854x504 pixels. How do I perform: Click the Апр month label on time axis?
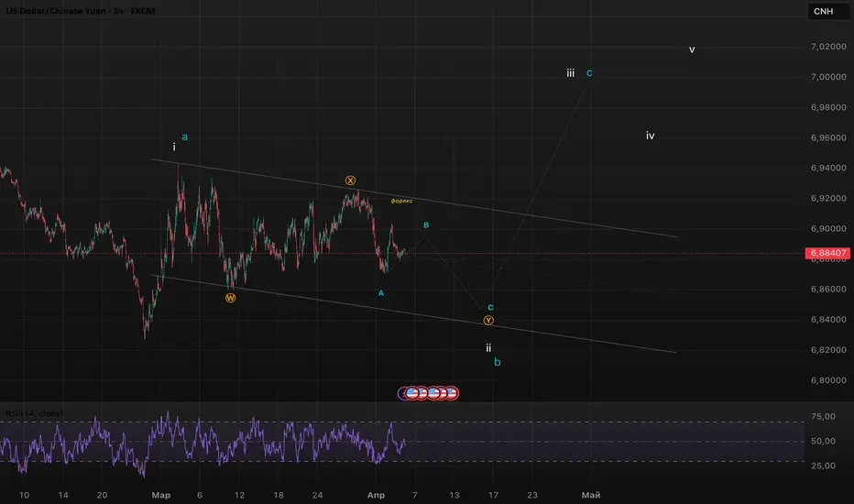tap(376, 495)
